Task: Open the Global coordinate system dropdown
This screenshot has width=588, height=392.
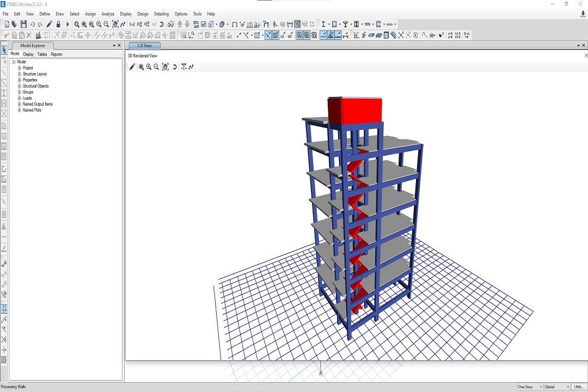Action: (x=556, y=387)
